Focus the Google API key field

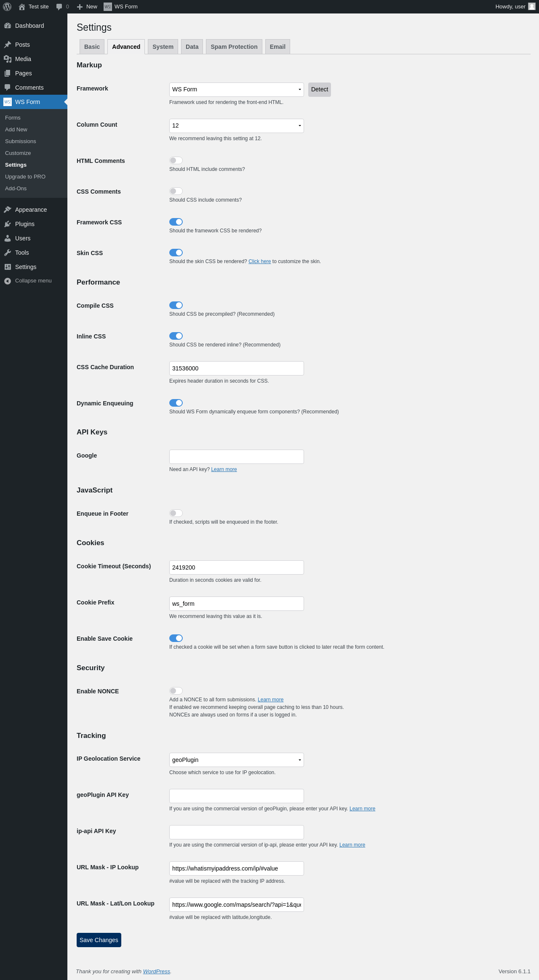point(236,457)
